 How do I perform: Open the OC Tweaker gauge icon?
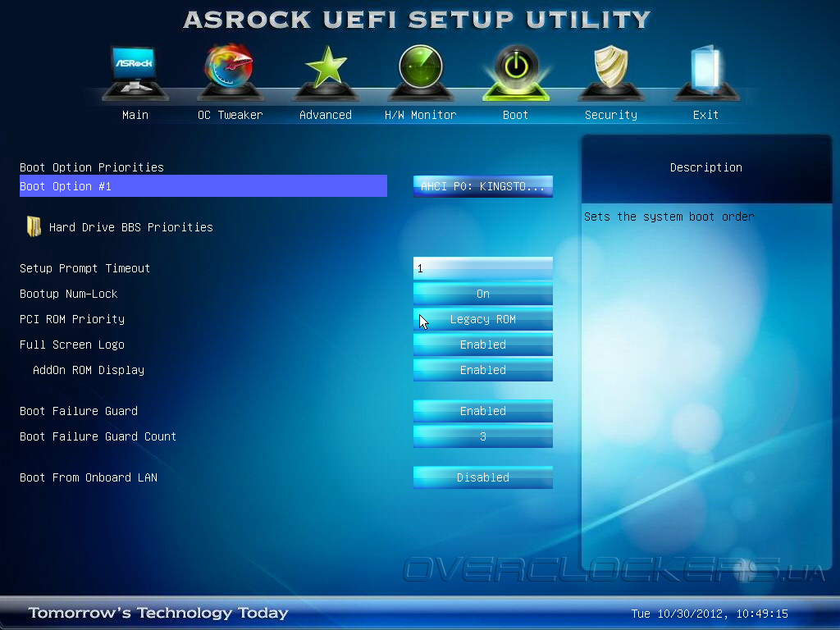231,72
